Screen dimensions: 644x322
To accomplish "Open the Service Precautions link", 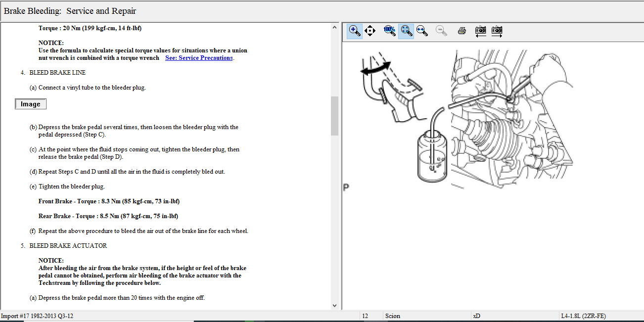I will point(199,58).
